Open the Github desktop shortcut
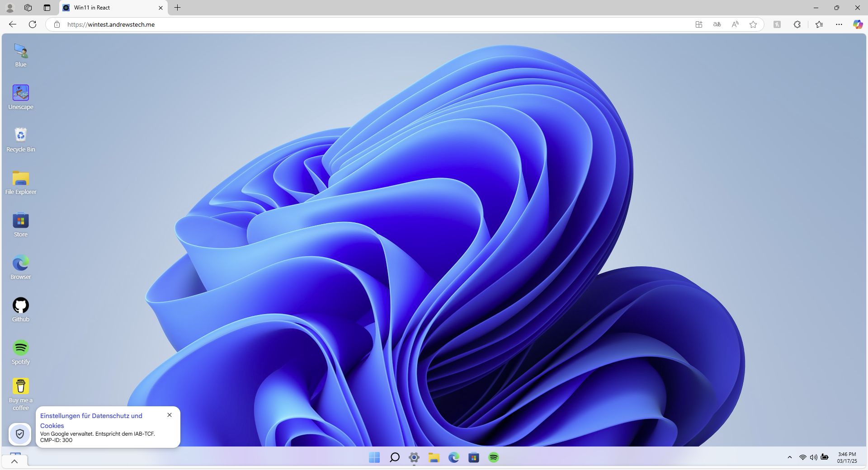The width and height of the screenshot is (868, 470). pyautogui.click(x=21, y=310)
